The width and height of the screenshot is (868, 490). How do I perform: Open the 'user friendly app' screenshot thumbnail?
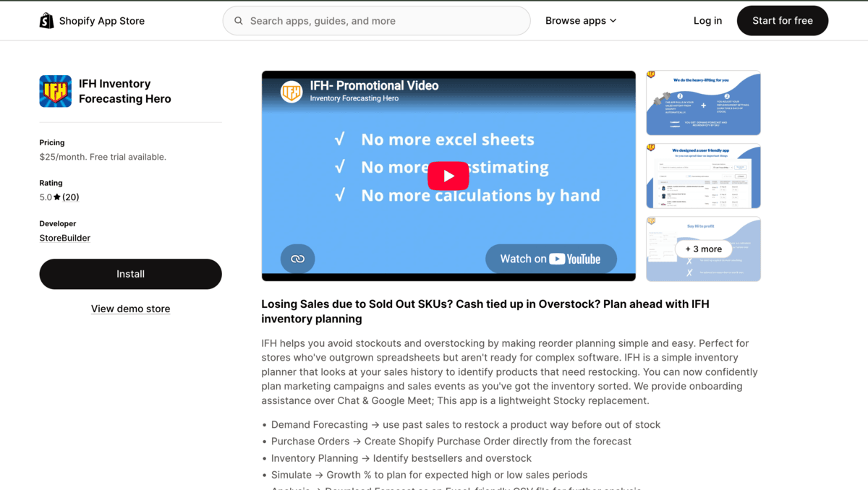(703, 176)
